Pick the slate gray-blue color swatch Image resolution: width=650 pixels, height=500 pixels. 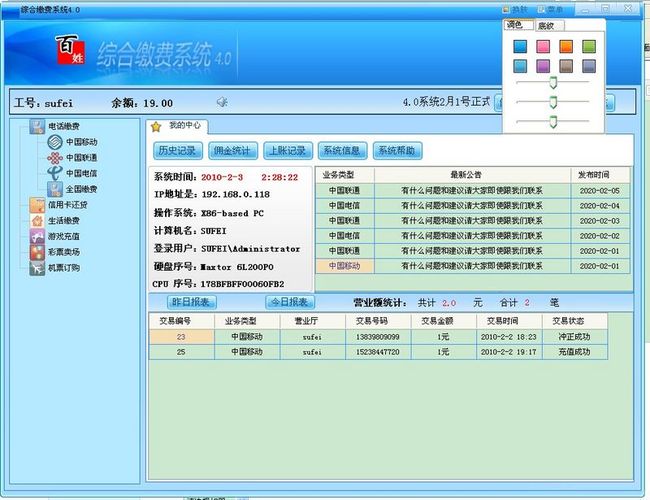point(589,66)
